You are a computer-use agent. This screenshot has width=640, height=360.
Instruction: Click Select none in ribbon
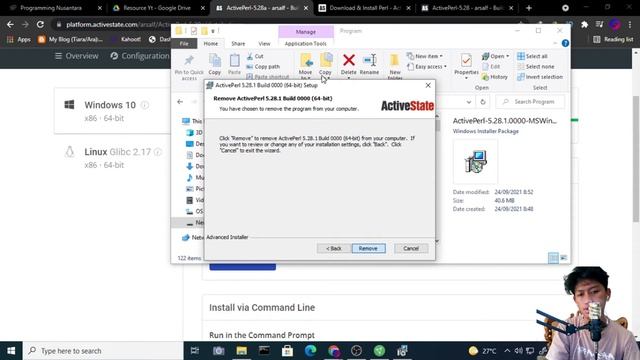(x=536, y=67)
